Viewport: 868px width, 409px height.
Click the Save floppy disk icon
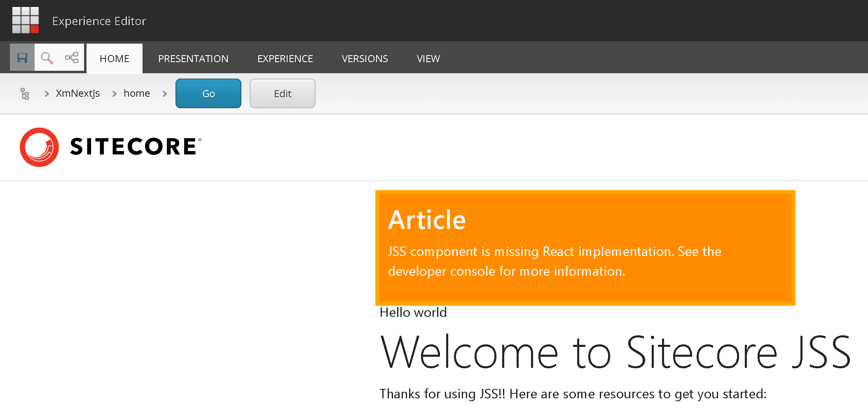tap(22, 58)
